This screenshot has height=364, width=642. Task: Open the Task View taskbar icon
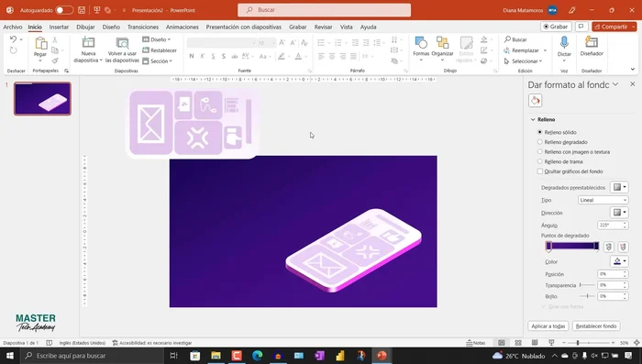click(x=173, y=356)
